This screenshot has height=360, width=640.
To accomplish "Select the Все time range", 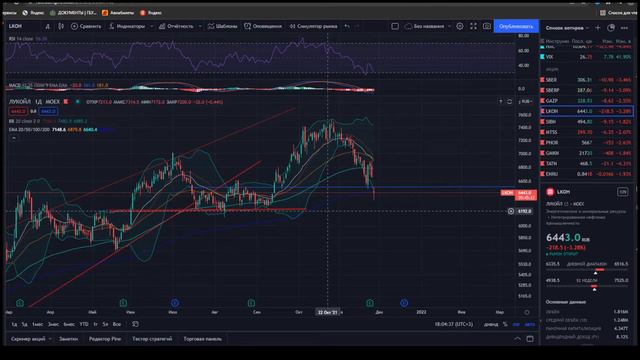I will [x=117, y=324].
